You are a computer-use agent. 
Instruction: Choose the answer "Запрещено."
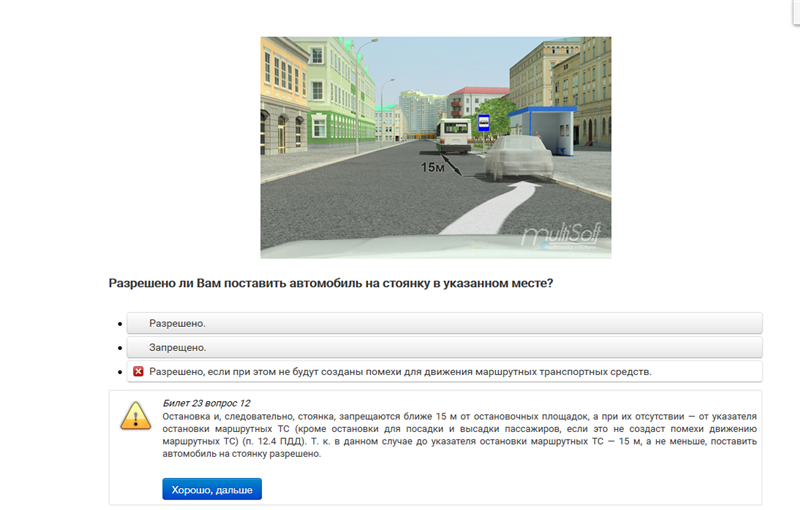pos(444,347)
